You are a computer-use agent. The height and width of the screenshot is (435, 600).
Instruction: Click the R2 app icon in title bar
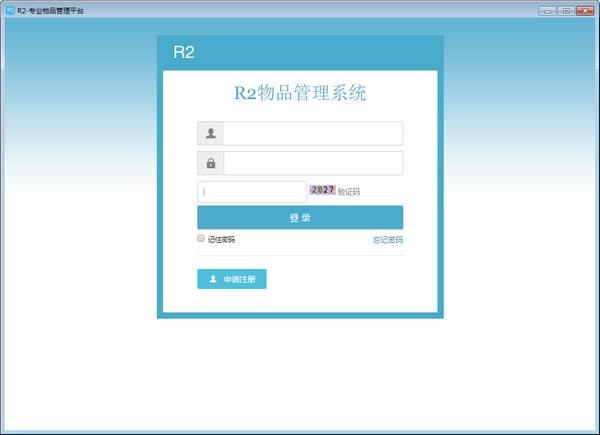tap(10, 9)
